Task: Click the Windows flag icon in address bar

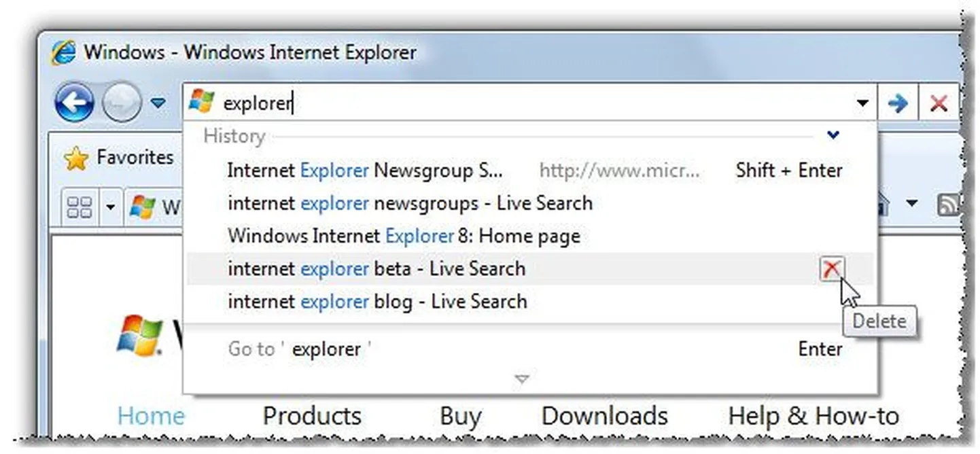Action: click(201, 103)
